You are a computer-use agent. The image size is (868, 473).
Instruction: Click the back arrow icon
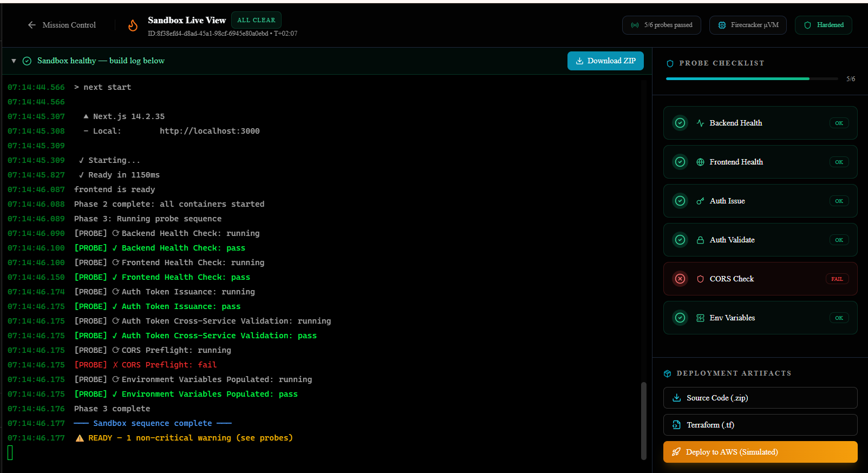32,25
